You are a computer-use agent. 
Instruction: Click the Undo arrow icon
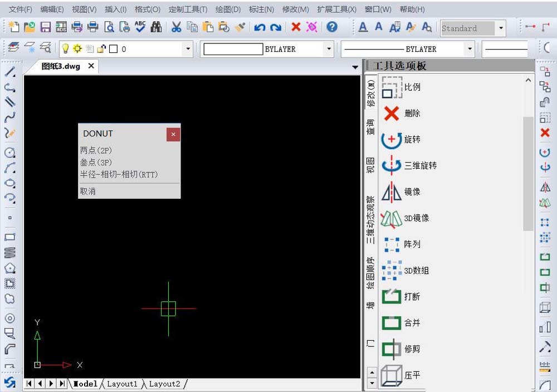[x=260, y=27]
